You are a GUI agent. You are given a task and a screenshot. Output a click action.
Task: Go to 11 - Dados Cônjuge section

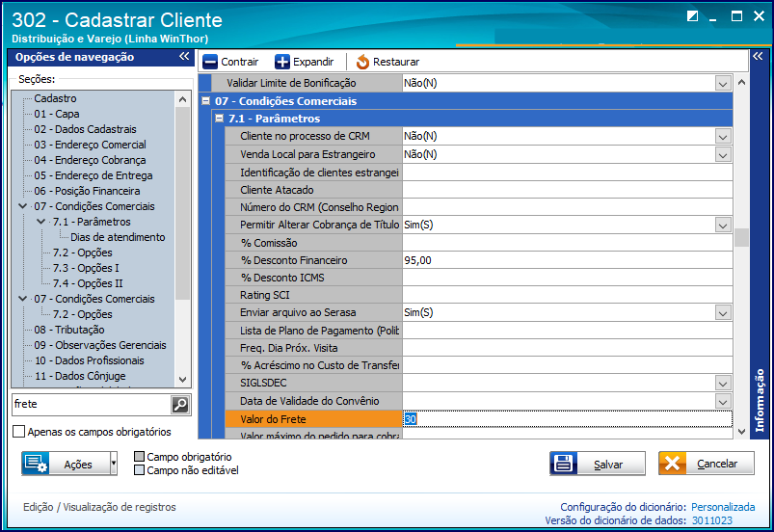80,376
